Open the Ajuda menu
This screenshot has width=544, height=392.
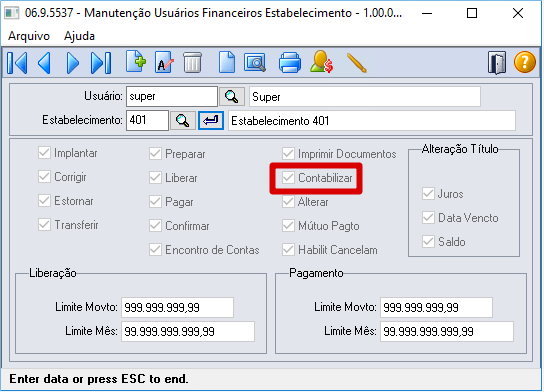tap(79, 36)
